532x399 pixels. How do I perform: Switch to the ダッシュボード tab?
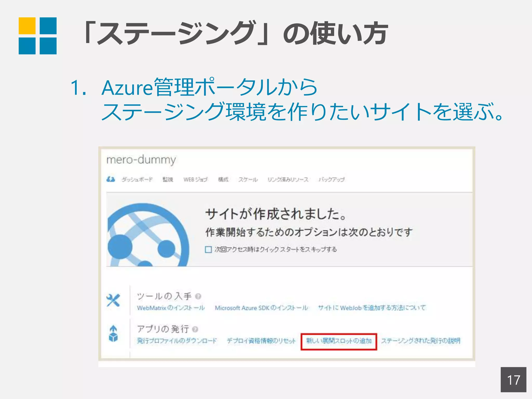point(137,179)
